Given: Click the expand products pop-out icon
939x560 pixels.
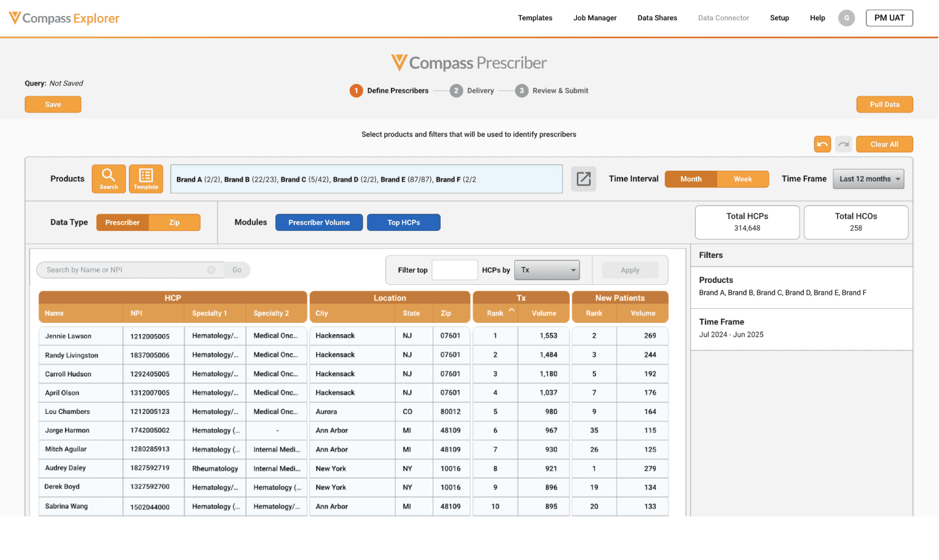Looking at the screenshot, I should [583, 179].
